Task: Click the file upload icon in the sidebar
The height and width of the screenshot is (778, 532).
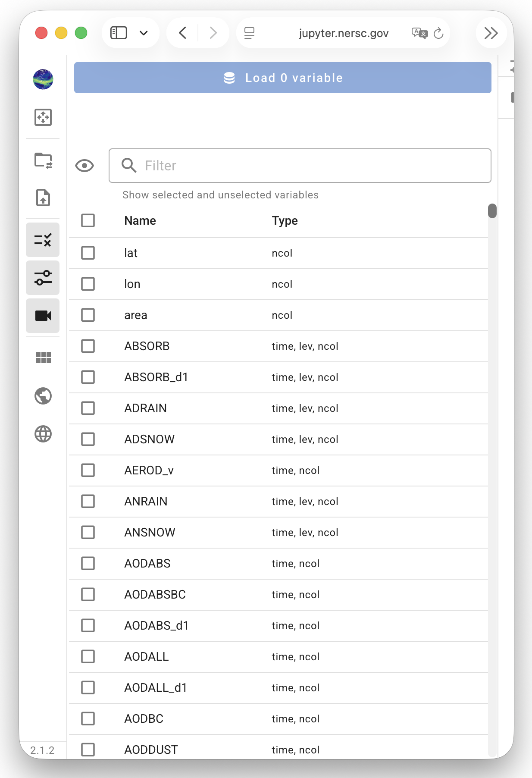Action: pyautogui.click(x=43, y=198)
